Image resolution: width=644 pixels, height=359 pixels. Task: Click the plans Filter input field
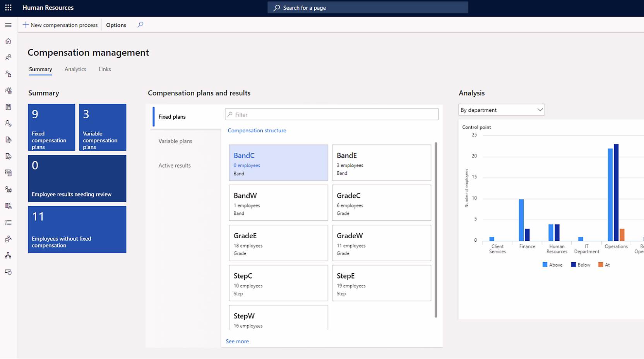(x=332, y=115)
